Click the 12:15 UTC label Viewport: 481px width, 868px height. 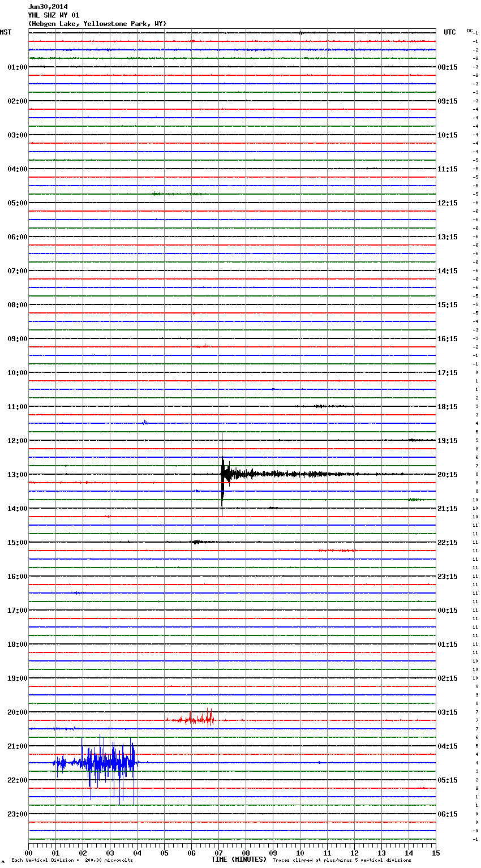[x=448, y=203]
